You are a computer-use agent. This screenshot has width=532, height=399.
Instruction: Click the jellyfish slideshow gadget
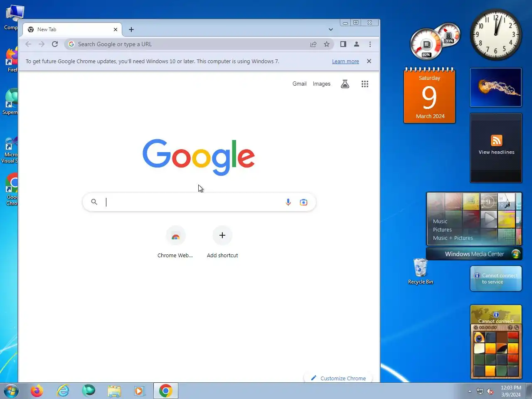[x=496, y=87]
